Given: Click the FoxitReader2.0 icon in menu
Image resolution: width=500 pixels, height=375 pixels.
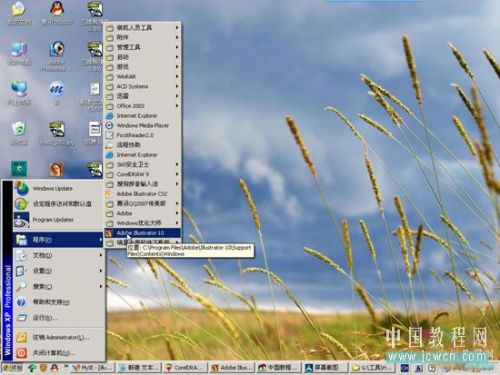Looking at the screenshot, I should click(109, 135).
